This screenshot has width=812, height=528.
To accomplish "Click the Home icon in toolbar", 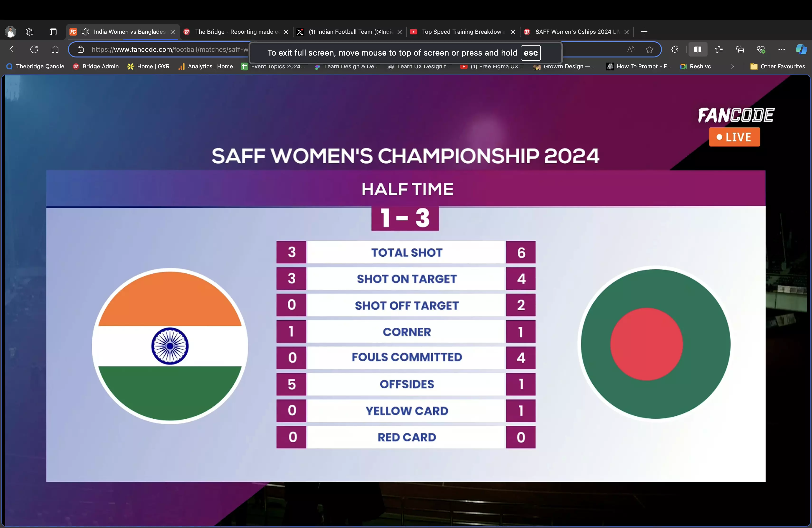I will pos(55,49).
